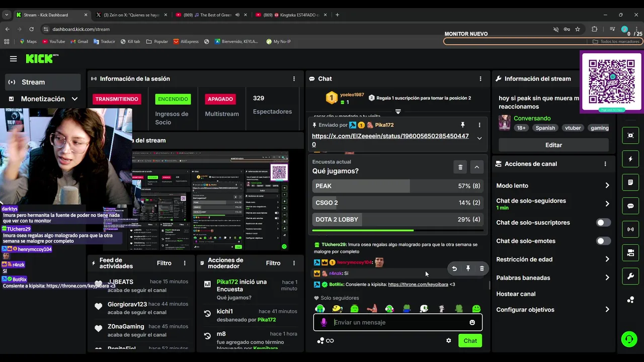Unpin the pinned message with the pin icon

tap(463, 125)
